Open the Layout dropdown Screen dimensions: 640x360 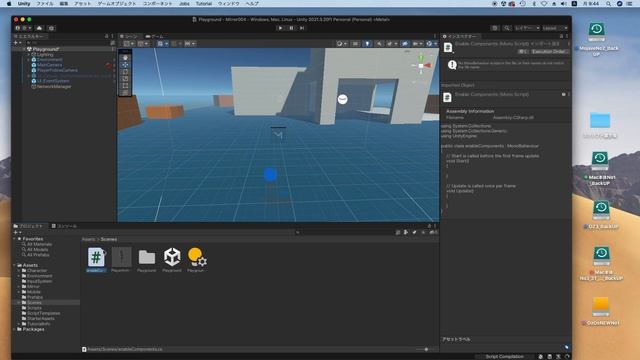coord(555,28)
